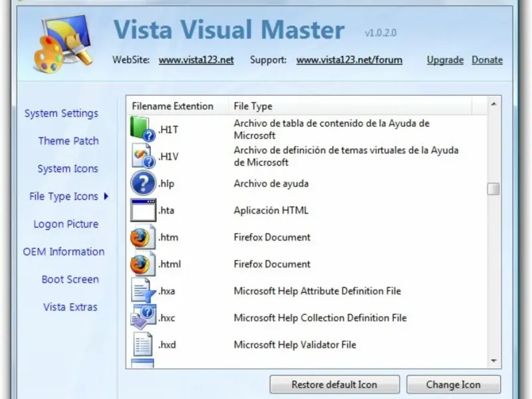The height and width of the screenshot is (399, 532).
Task: Click 'Microsoft Help Collection Definition File'
Action: pos(321,318)
